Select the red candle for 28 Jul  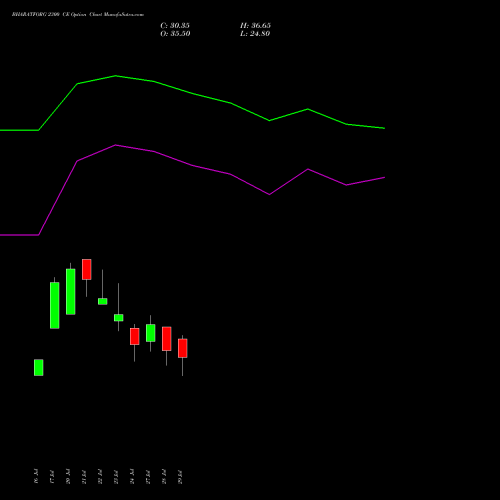click(167, 339)
